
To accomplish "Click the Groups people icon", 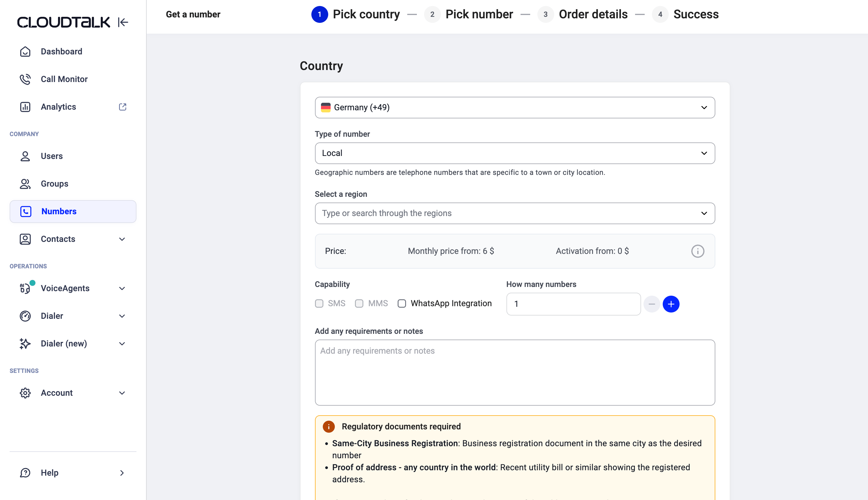I will click(25, 184).
